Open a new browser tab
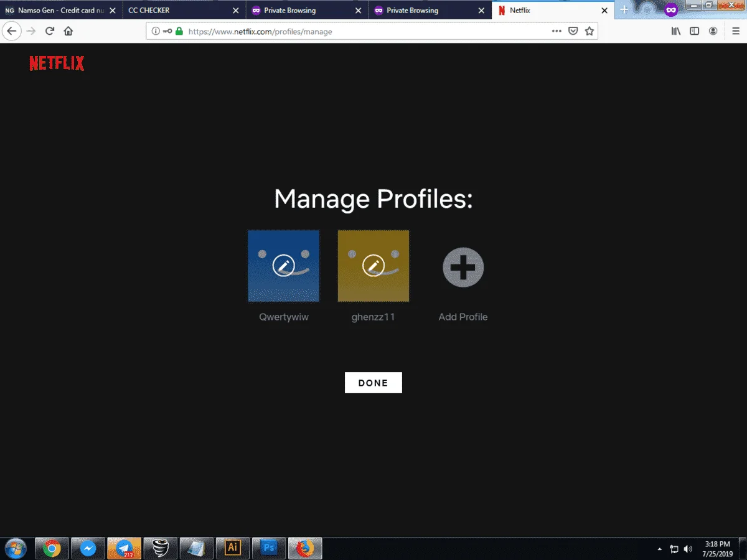Screen dimensions: 747x560 coord(624,10)
